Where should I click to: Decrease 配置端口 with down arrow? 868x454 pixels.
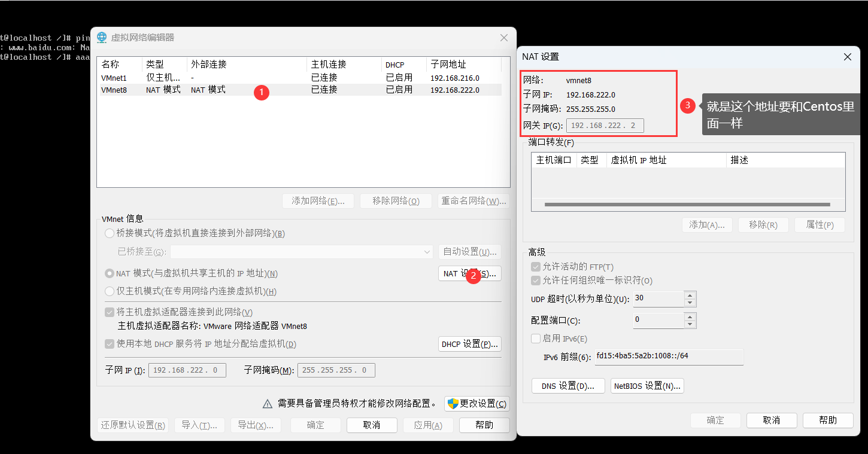(690, 324)
